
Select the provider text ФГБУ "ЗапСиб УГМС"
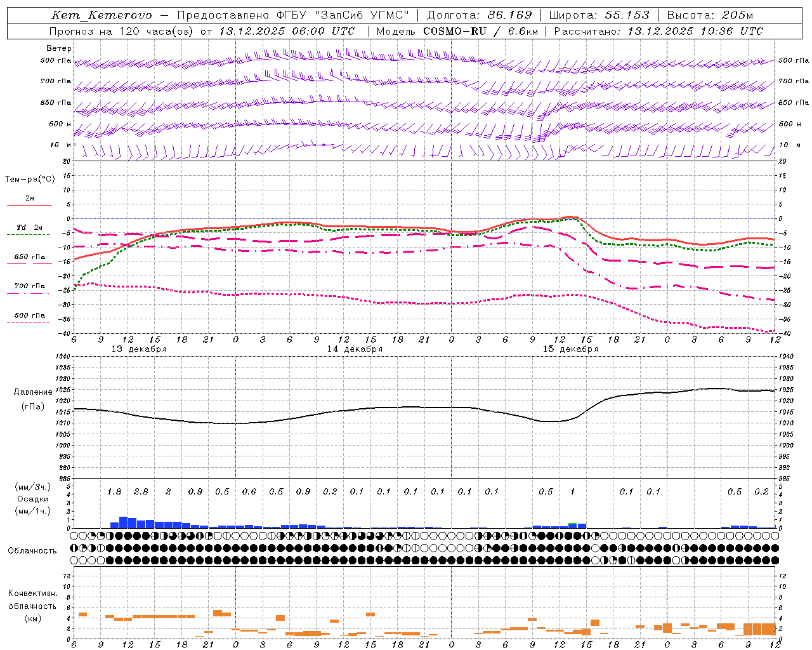click(x=343, y=15)
